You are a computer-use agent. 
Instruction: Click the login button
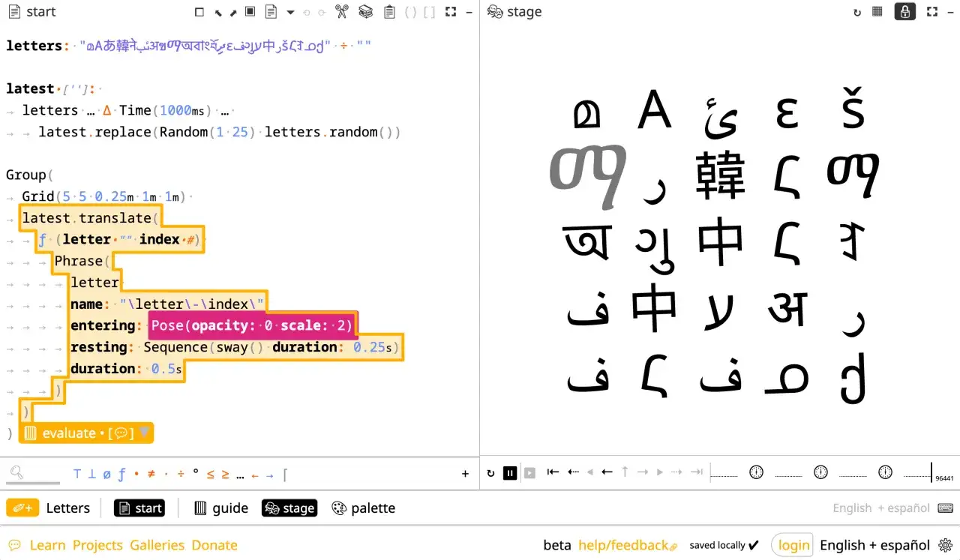pyautogui.click(x=793, y=545)
